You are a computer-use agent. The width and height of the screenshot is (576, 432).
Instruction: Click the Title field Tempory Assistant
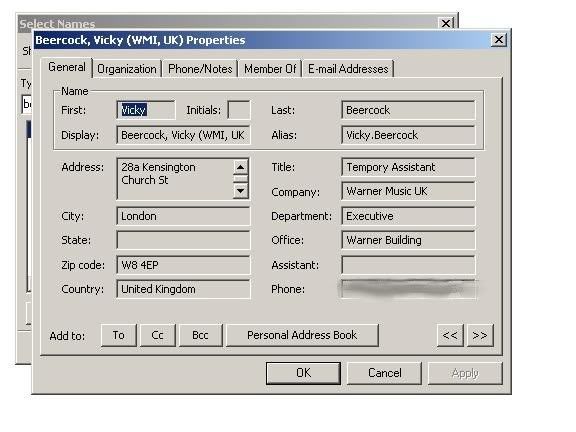408,167
